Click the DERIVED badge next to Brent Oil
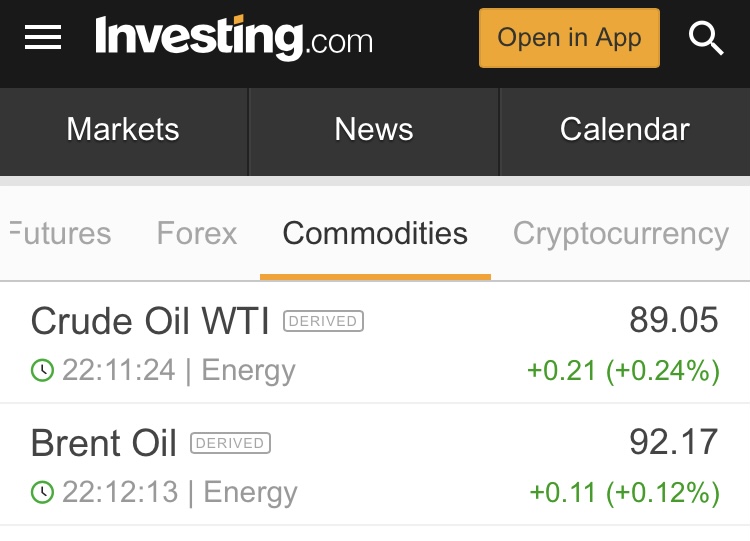This screenshot has height=541, width=750. click(x=230, y=443)
